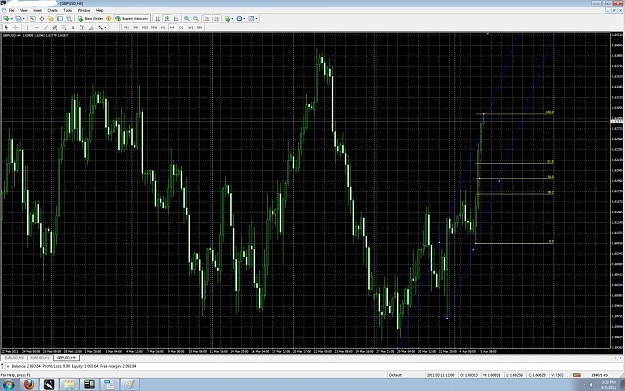The width and height of the screenshot is (625, 391).
Task: Switch chart to MN timeframe
Action: [199, 28]
